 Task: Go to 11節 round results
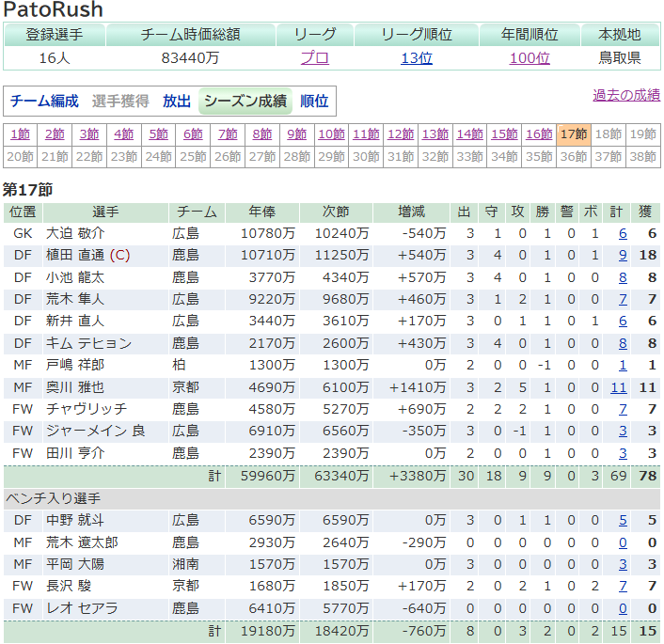(x=366, y=134)
